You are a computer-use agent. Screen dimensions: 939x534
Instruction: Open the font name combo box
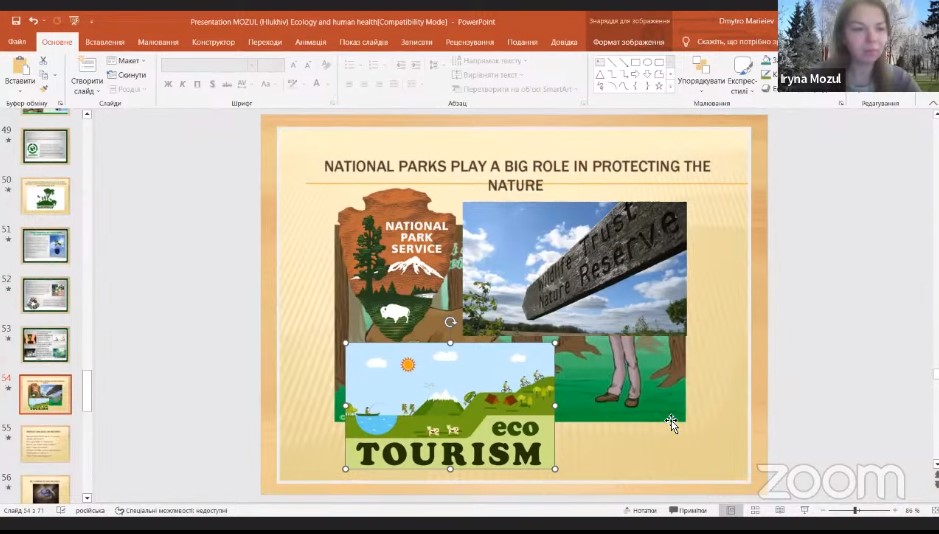click(x=209, y=65)
